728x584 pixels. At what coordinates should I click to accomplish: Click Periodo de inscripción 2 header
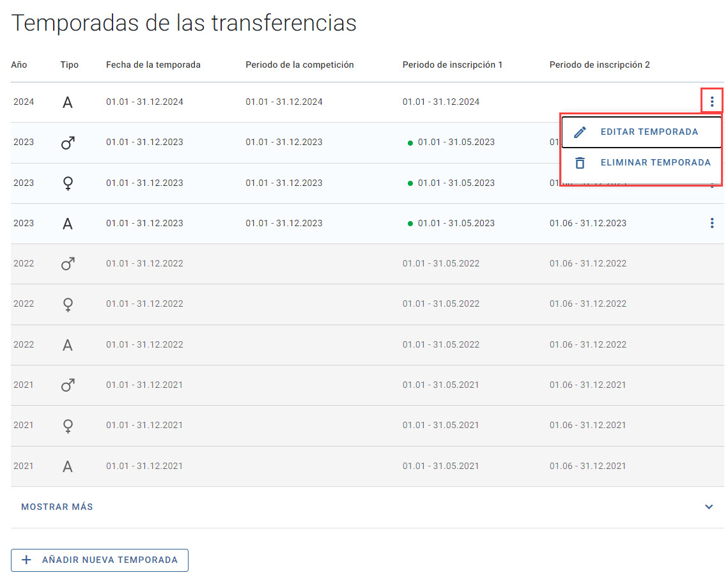pyautogui.click(x=600, y=65)
